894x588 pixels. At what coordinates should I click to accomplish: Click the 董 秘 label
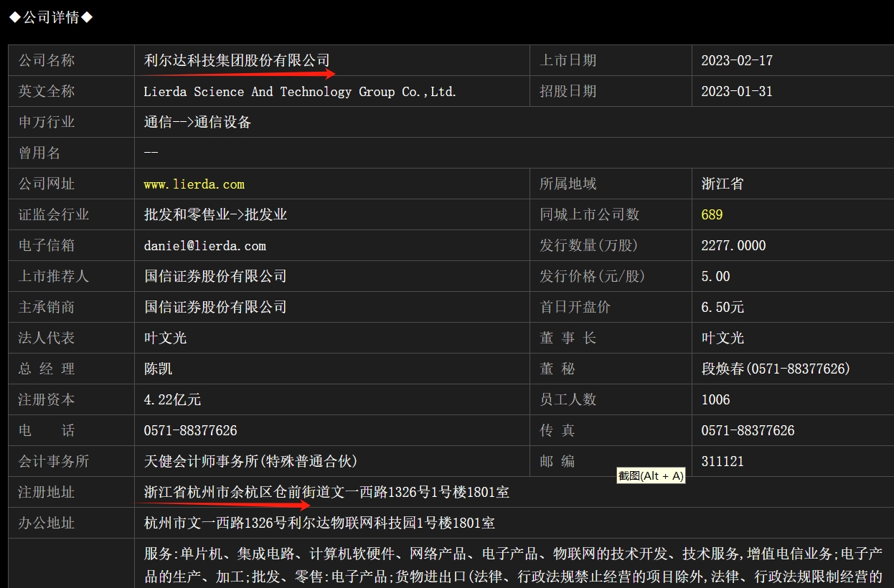[557, 369]
